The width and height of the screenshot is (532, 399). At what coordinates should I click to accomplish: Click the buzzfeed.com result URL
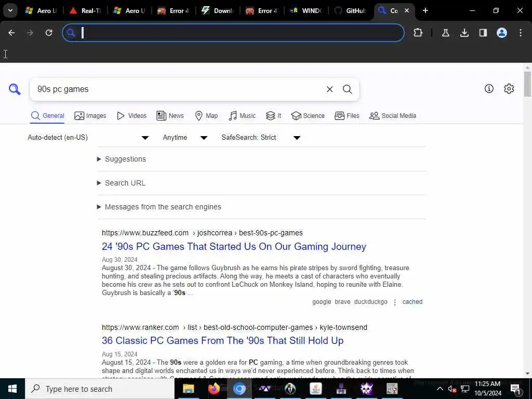tap(202, 233)
